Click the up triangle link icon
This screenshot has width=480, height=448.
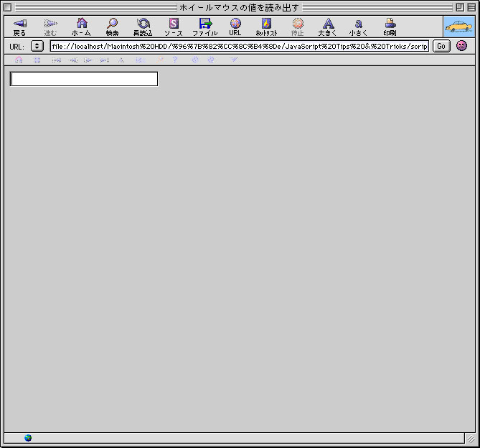121,60
